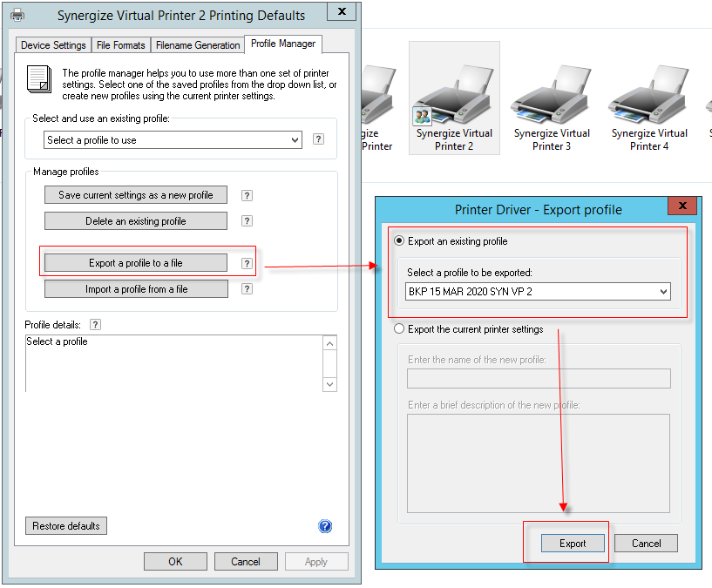
Task: Close the Printer Driver - Export profile dialog
Action: [x=682, y=206]
